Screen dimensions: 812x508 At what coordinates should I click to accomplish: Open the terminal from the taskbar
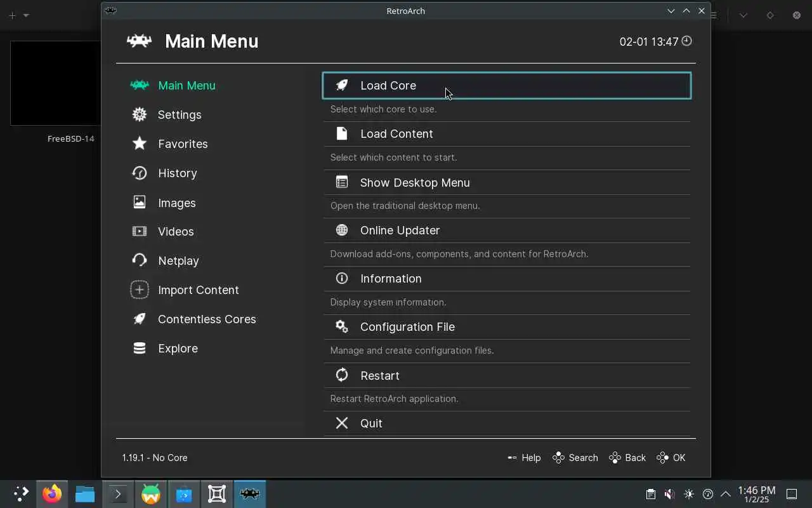pos(118,494)
